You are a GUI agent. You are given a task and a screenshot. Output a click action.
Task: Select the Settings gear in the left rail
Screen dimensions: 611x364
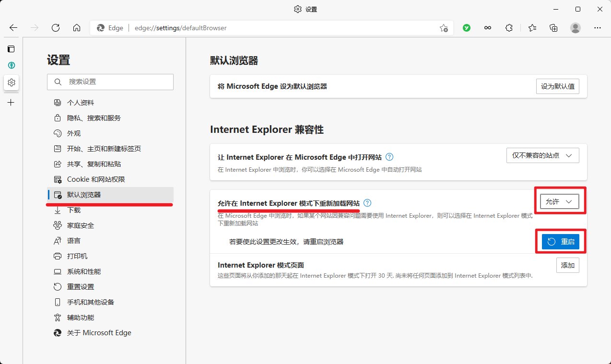pos(11,82)
